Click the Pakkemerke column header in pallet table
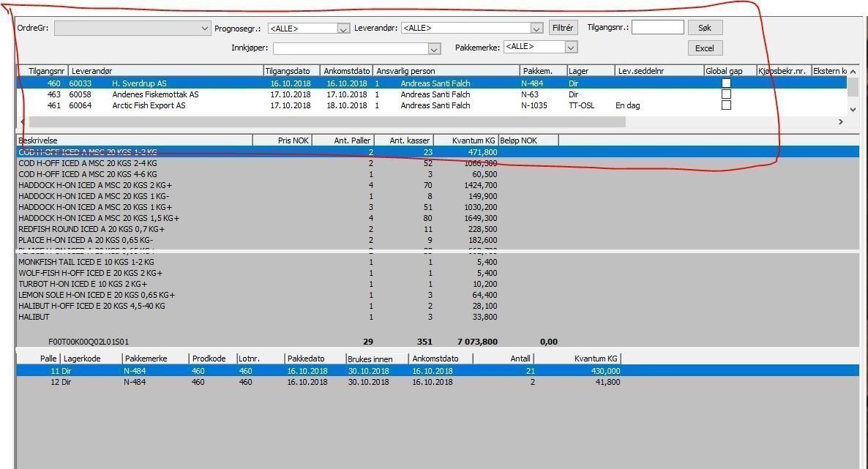This screenshot has width=868, height=469. (x=155, y=359)
